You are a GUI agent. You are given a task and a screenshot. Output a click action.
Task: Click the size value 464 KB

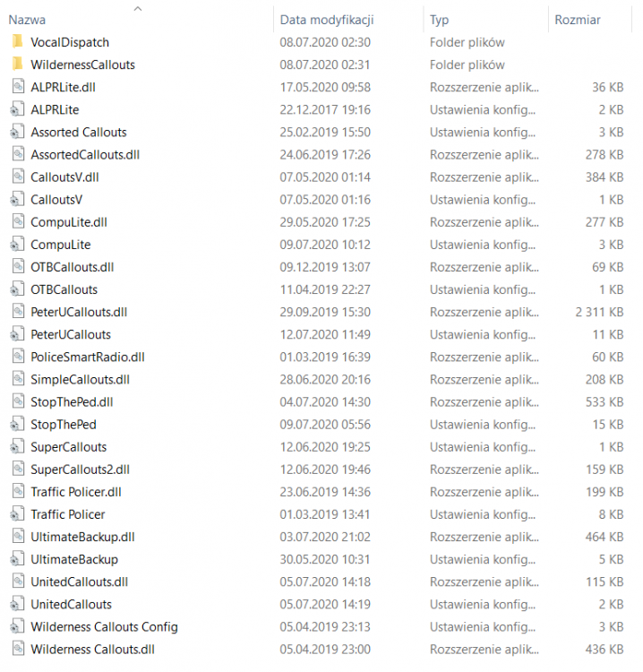(x=604, y=537)
